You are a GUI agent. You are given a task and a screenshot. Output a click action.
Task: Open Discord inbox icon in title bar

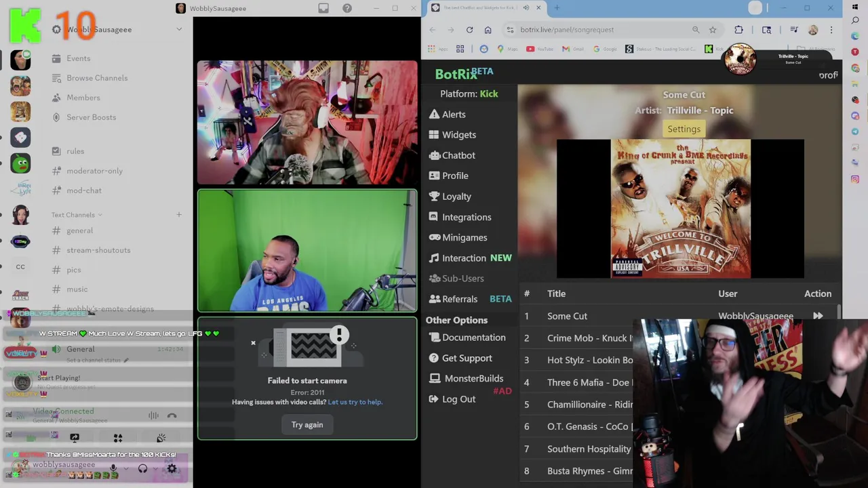pyautogui.click(x=323, y=8)
